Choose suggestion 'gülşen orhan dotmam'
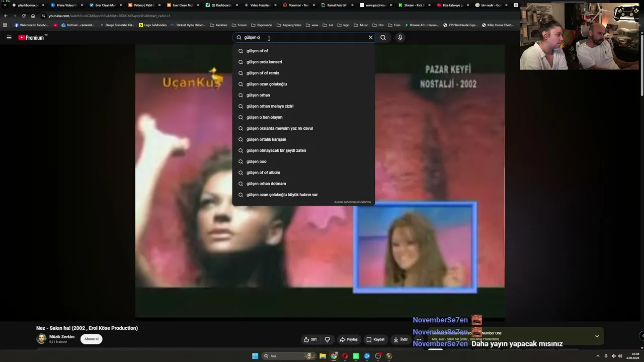Viewport: 644px width, 362px height. click(x=303, y=184)
